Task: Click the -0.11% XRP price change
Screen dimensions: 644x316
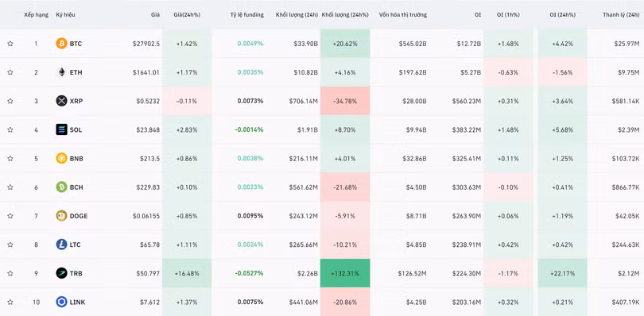Action: click(x=187, y=101)
